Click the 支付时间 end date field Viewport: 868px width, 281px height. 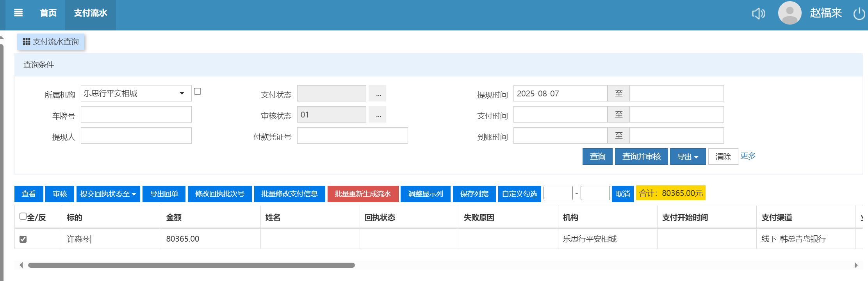(x=677, y=114)
